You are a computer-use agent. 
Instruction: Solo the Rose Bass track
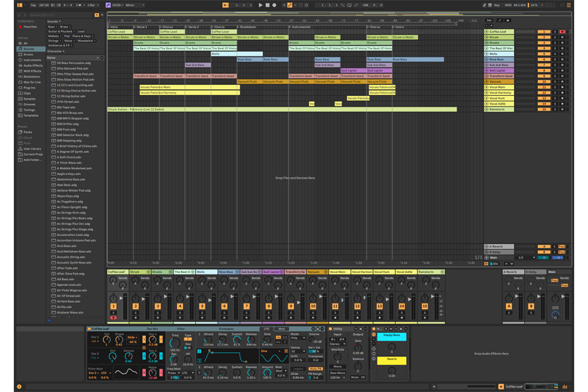coord(555,60)
